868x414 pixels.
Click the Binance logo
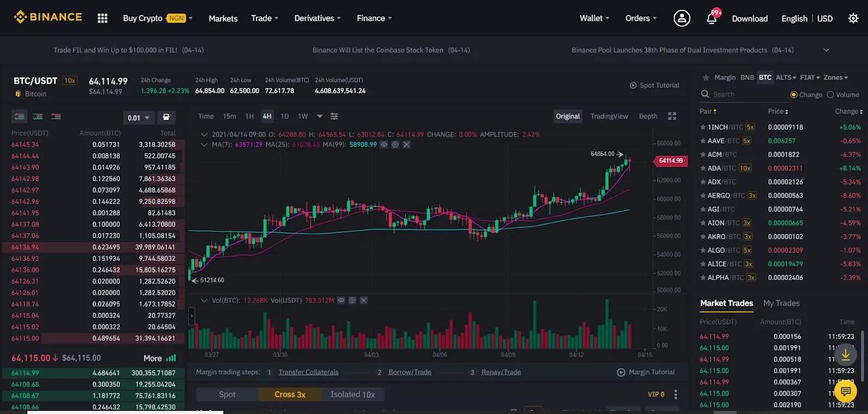[x=48, y=17]
